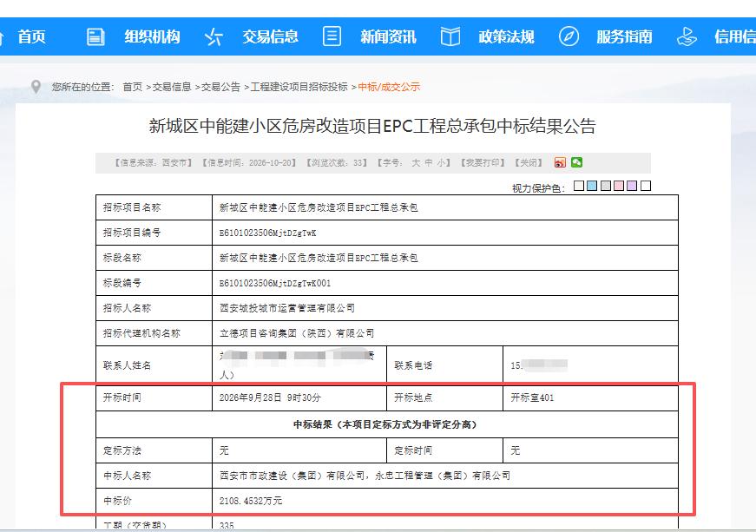
Task: Go to 交易信息 in breadcrumb
Action: (172, 87)
